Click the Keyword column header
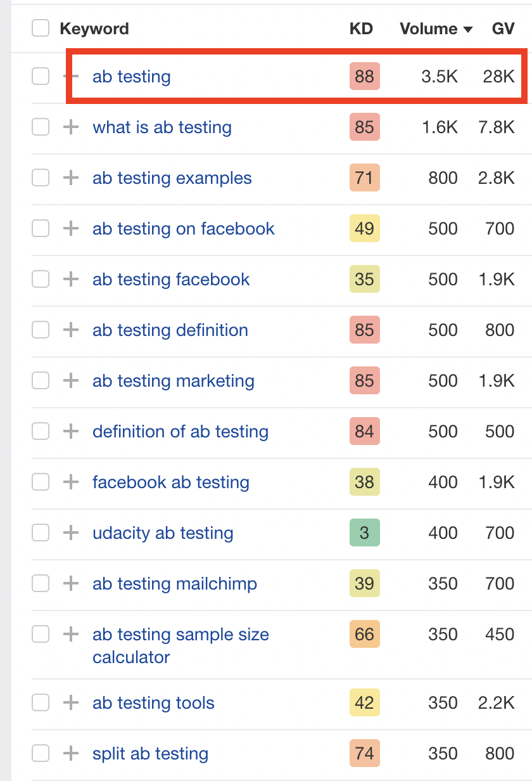Screen dimensions: 532x781 tap(94, 29)
